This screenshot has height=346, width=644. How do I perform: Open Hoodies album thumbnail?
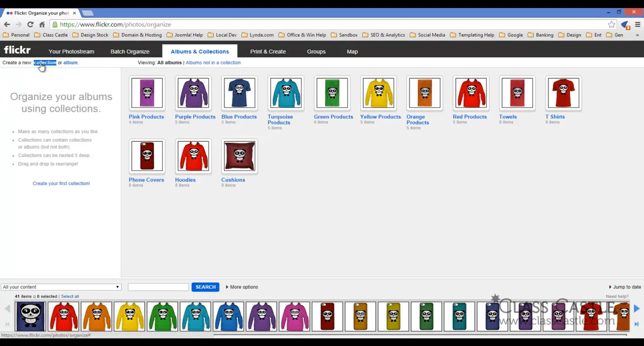point(193,156)
